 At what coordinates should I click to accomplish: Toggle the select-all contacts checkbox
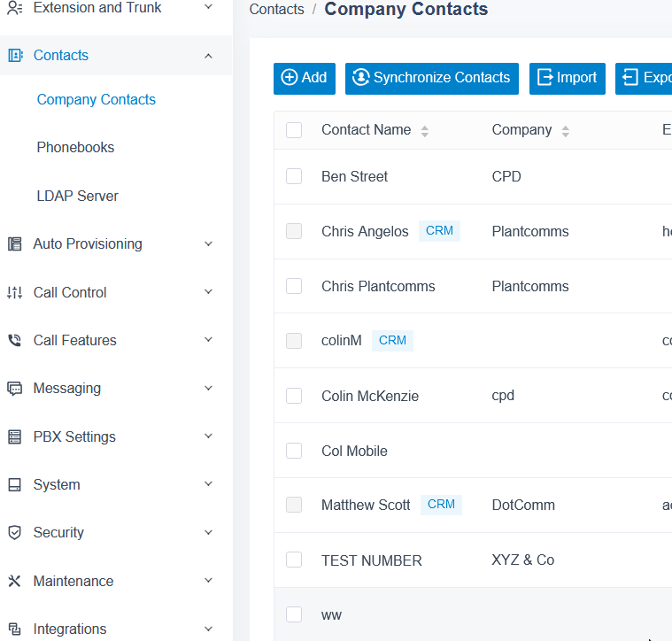coord(294,130)
